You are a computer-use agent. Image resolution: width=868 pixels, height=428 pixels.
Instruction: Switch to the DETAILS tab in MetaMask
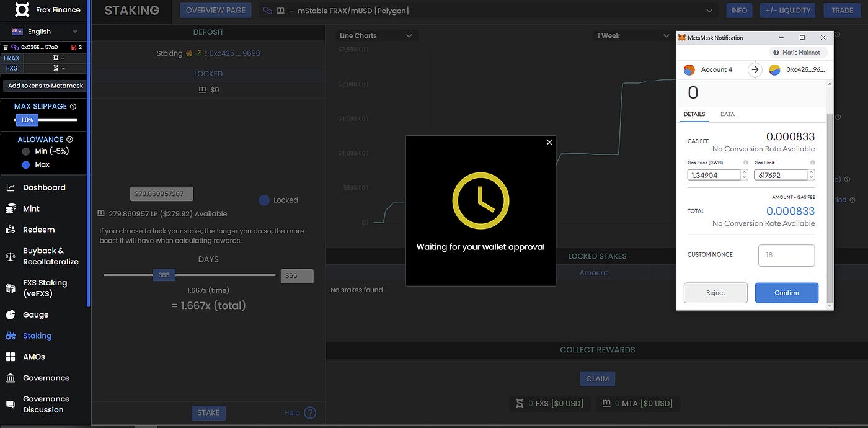point(694,114)
